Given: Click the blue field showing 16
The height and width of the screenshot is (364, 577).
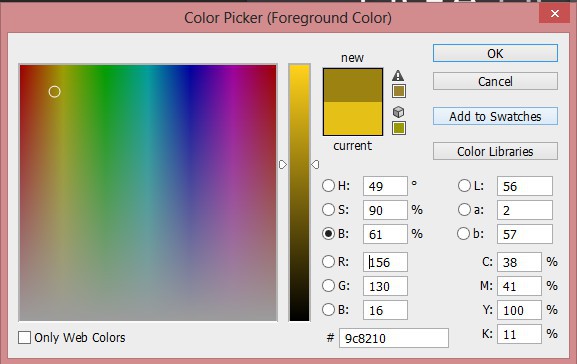Looking at the screenshot, I should coord(385,310).
